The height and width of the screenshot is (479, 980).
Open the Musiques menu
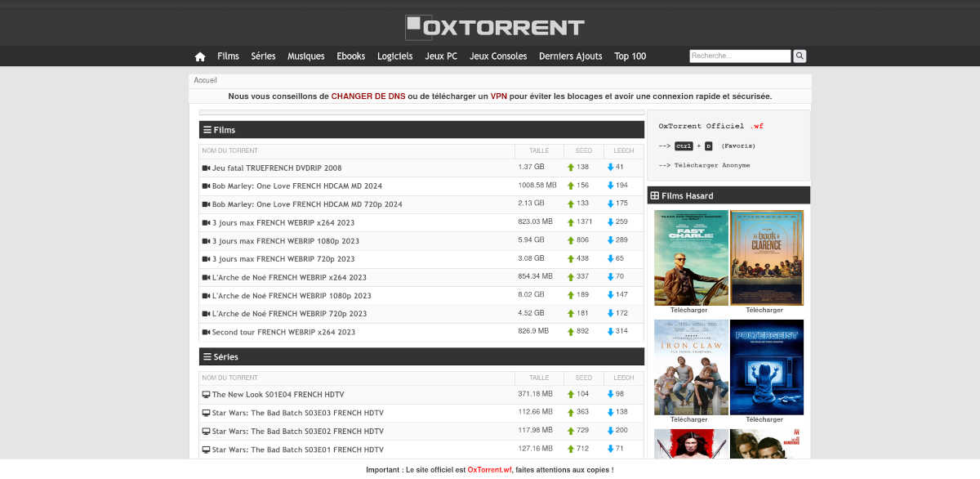point(306,56)
